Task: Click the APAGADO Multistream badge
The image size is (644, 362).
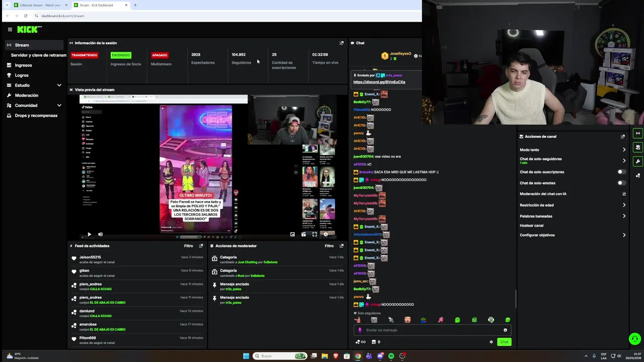Action: click(159, 55)
